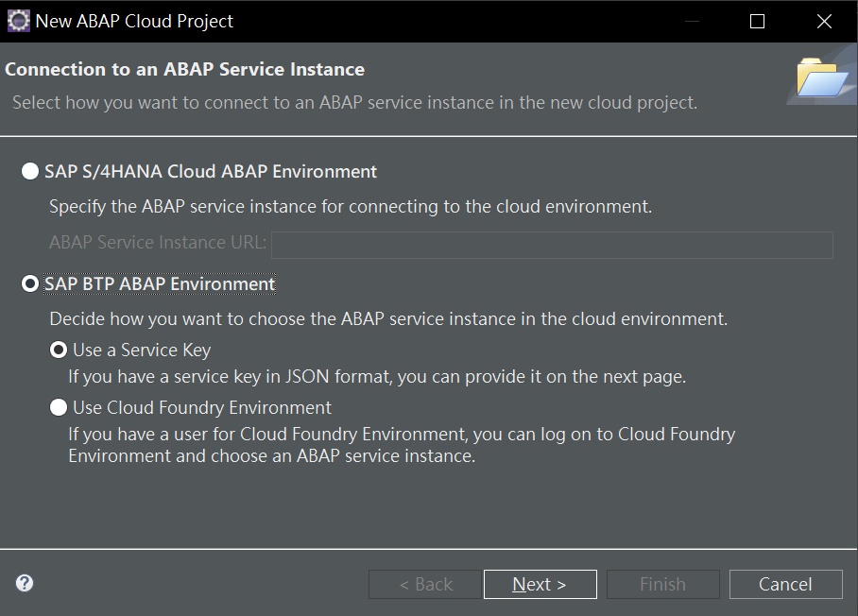
Task: Maximize the New ABAP Cloud Project dialog
Action: [x=757, y=21]
